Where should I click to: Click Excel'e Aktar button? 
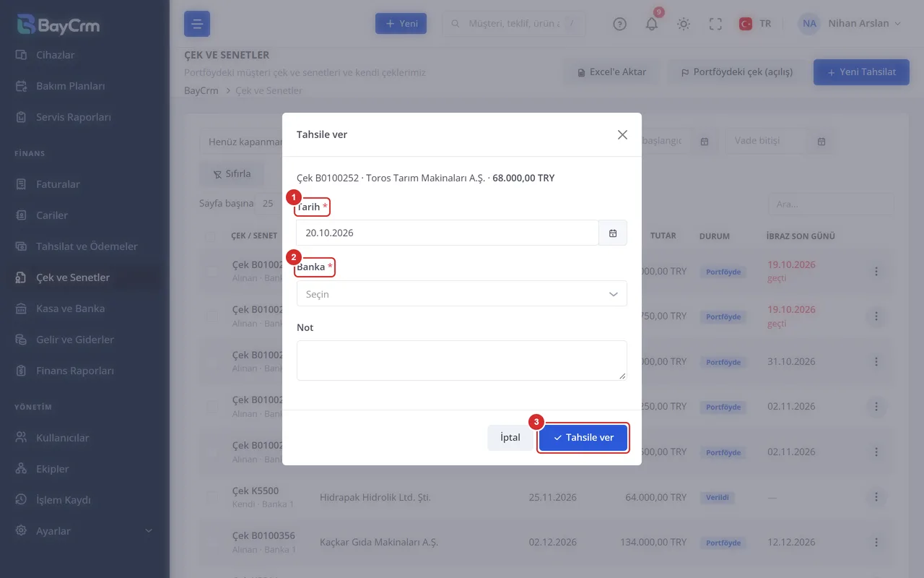point(611,72)
